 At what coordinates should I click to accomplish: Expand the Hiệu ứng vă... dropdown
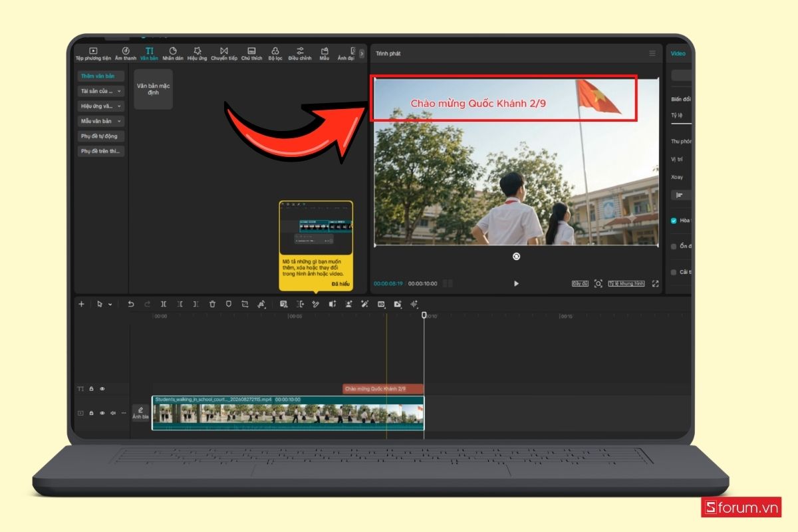coord(100,106)
